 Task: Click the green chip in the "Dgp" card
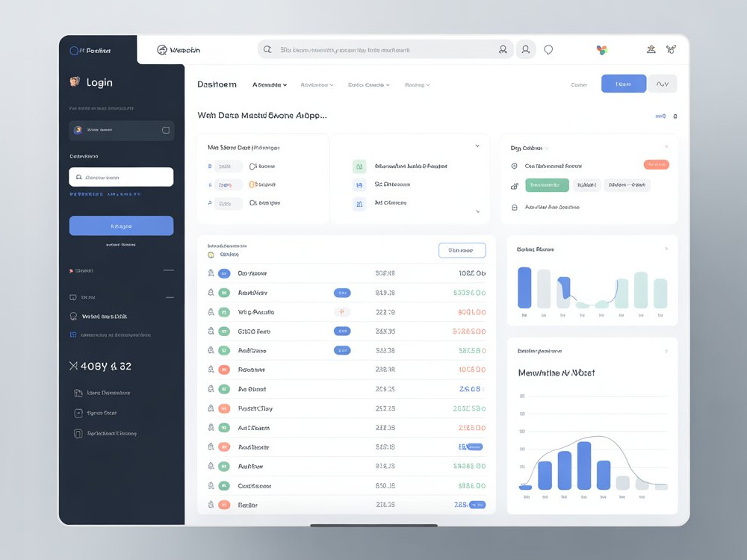coord(547,185)
